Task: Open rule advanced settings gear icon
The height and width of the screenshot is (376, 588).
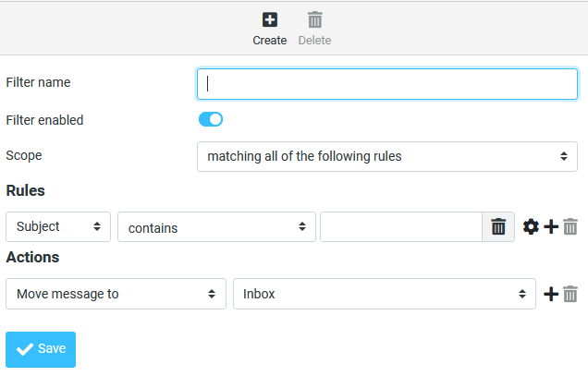Action: tap(531, 226)
